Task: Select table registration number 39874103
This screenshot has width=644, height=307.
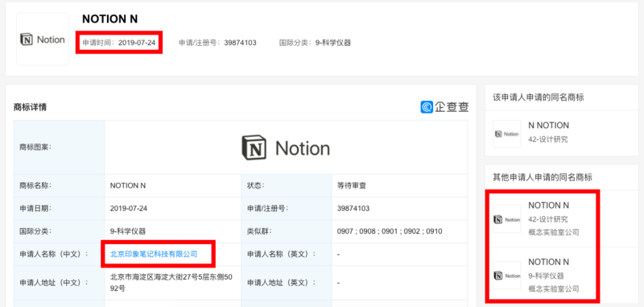Action: 353,209
